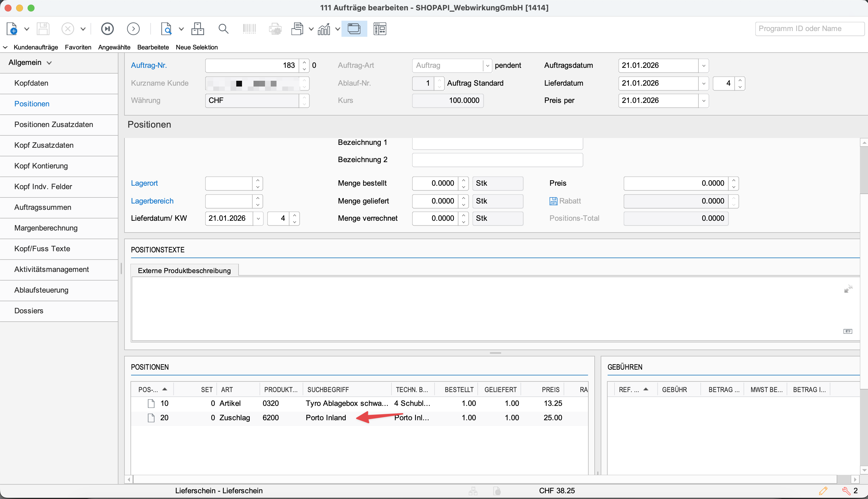Click the Rabatt save disk icon
Screen dimensions: 868x499
553,201
